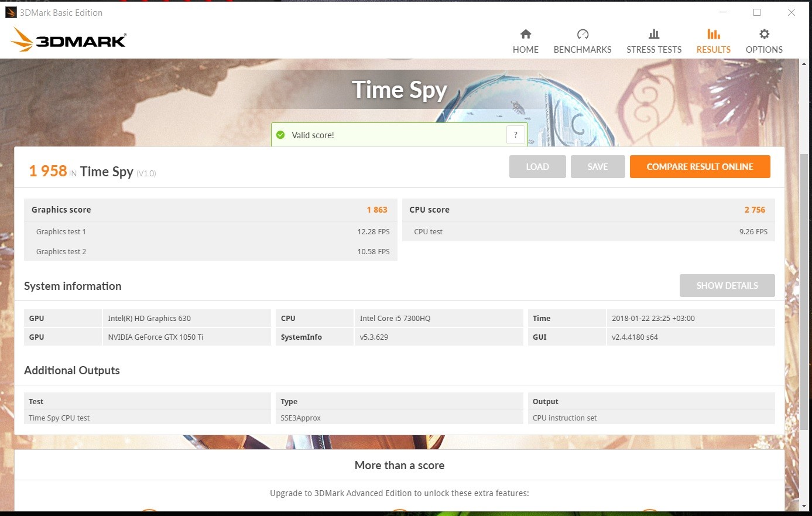Open the valid score help question mark
Image resolution: width=812 pixels, height=516 pixels.
click(x=515, y=135)
